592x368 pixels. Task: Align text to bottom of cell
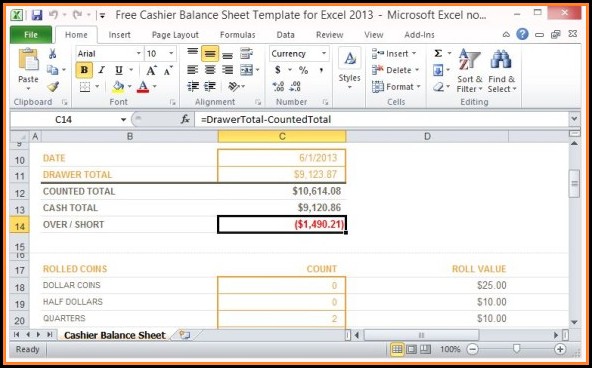[227, 54]
